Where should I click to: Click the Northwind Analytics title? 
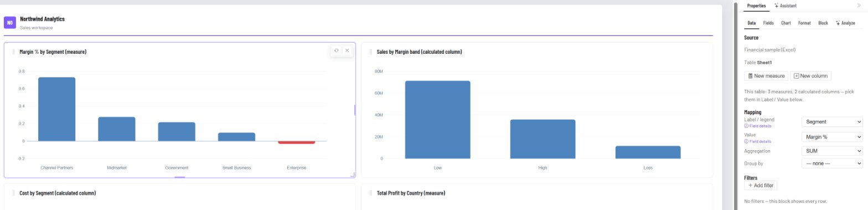pos(42,19)
